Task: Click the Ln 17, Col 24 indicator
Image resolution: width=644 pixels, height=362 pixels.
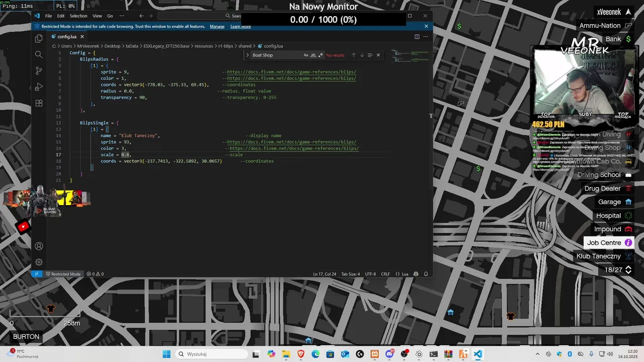Action: 325,274
